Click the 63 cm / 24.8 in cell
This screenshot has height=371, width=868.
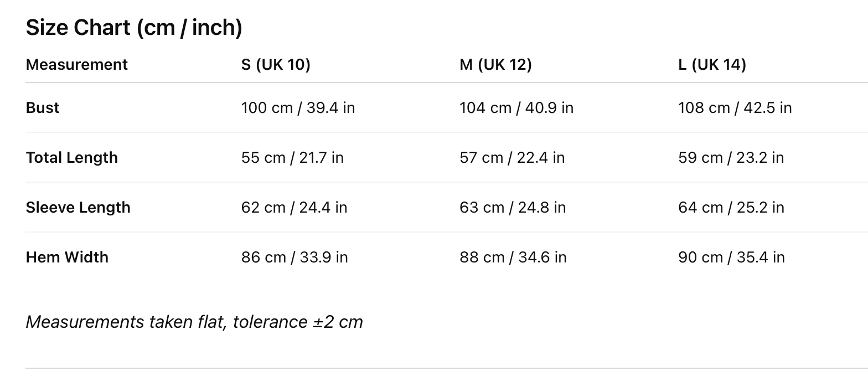[x=513, y=208]
